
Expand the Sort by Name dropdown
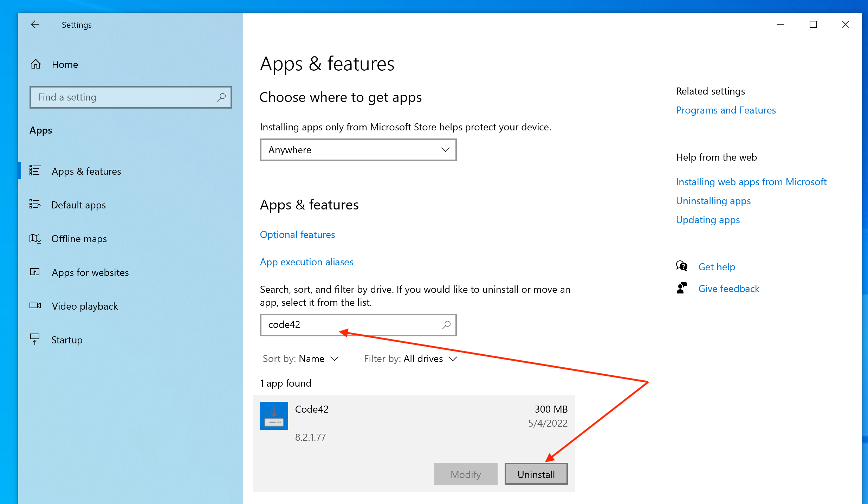coord(301,359)
